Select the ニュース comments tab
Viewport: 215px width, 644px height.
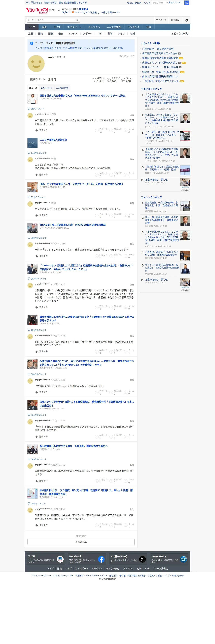click(33, 88)
